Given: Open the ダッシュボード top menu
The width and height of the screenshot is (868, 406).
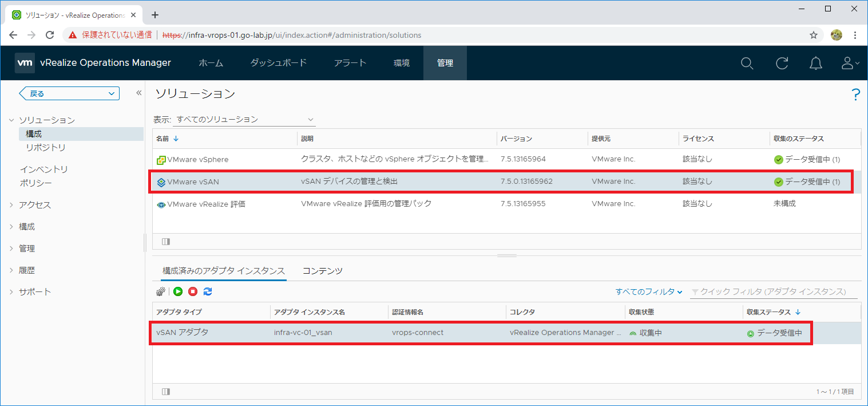Looking at the screenshot, I should tap(279, 63).
